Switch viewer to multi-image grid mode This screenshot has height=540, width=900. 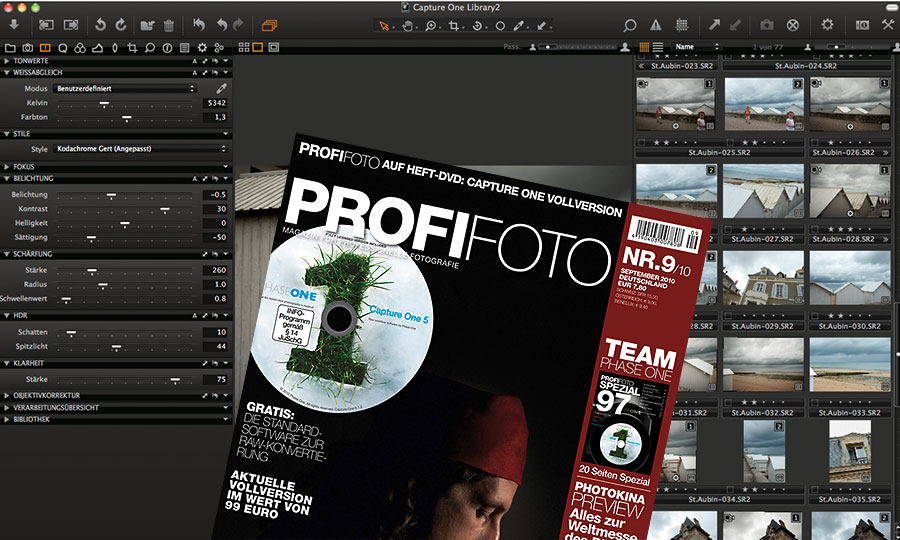tap(243, 47)
